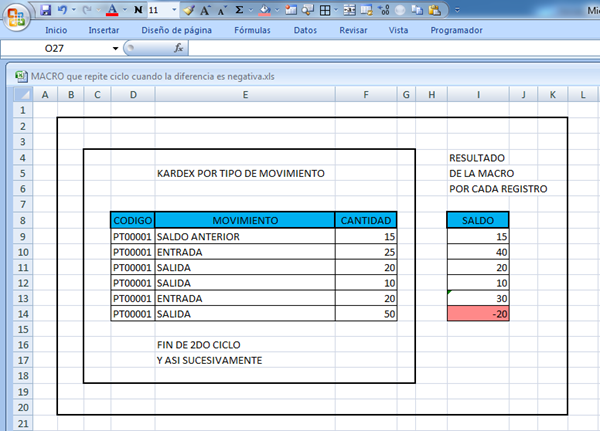Viewport: 600px width, 431px height.
Task: Select column E header
Action: click(x=245, y=95)
